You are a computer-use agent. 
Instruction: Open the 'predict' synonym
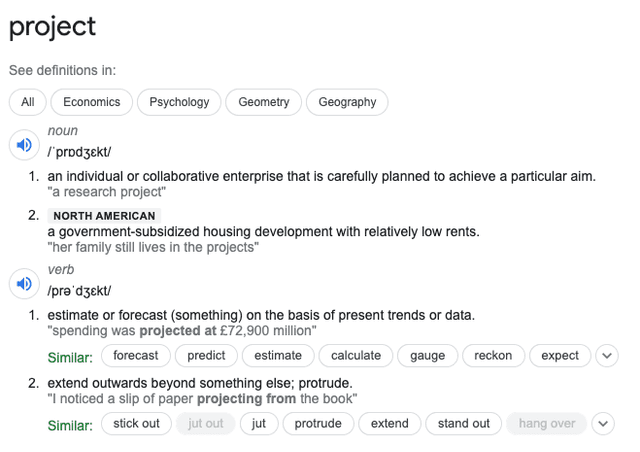(x=206, y=355)
